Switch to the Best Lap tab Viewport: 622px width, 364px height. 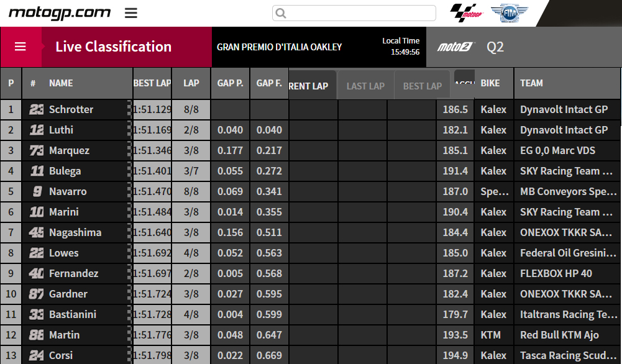[422, 86]
